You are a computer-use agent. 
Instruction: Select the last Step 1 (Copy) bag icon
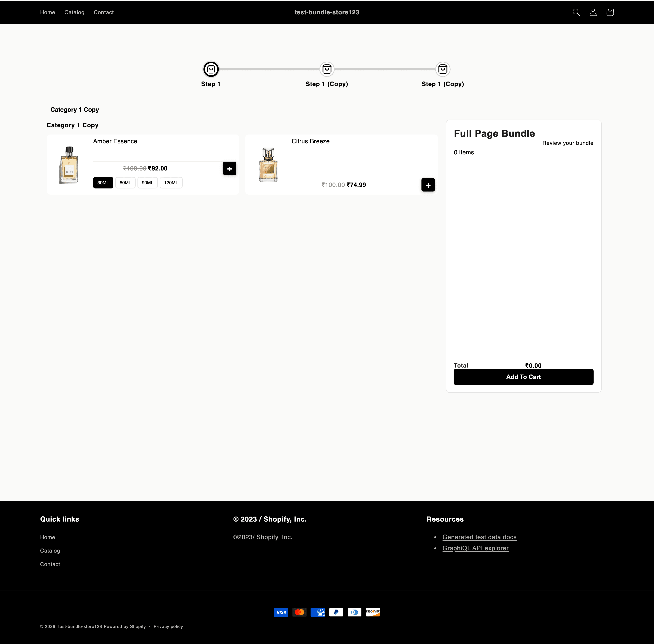[x=443, y=69]
